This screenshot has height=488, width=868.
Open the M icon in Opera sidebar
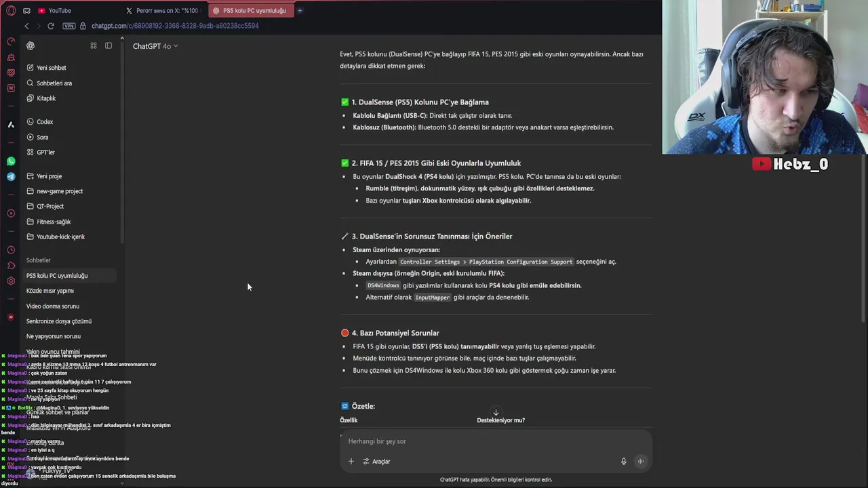click(11, 88)
